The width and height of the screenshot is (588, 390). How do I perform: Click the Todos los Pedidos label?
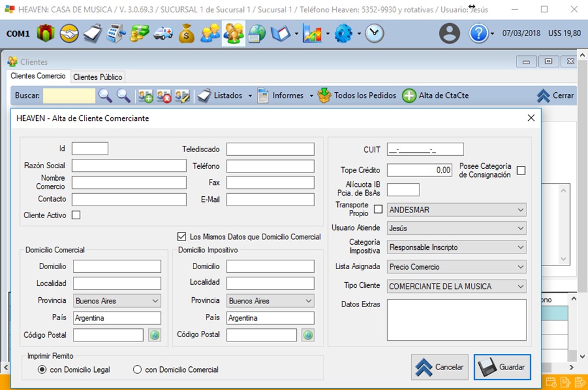pyautogui.click(x=365, y=95)
